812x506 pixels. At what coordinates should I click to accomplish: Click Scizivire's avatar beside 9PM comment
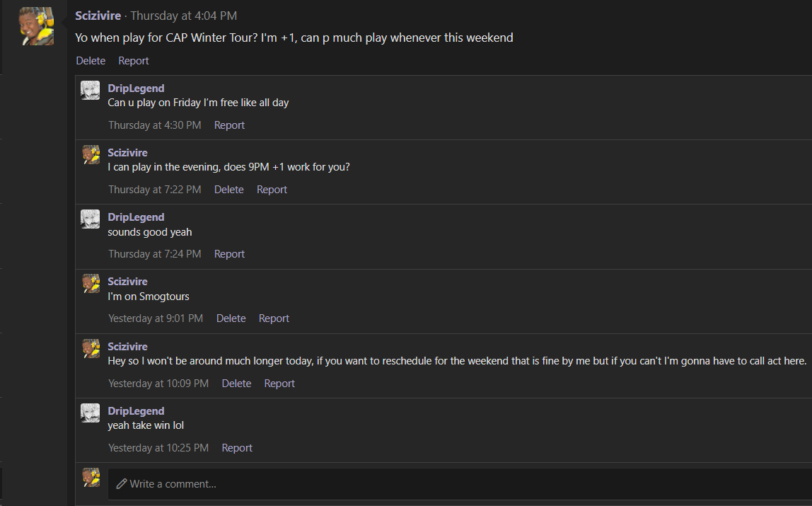coord(91,155)
